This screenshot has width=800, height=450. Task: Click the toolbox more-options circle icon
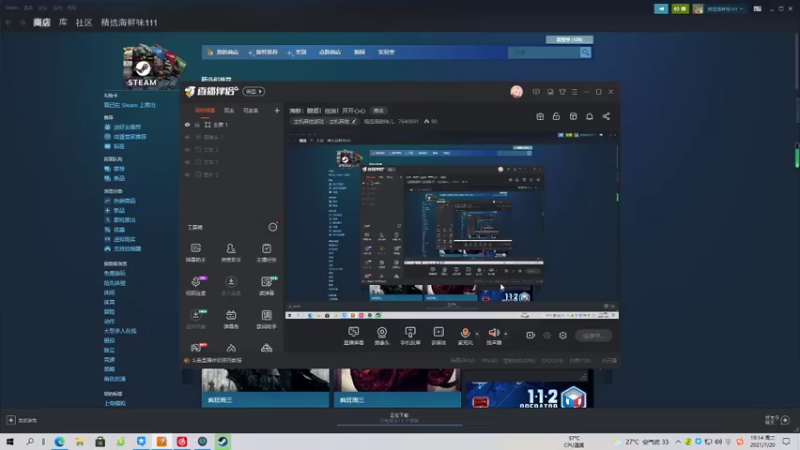pyautogui.click(x=273, y=227)
